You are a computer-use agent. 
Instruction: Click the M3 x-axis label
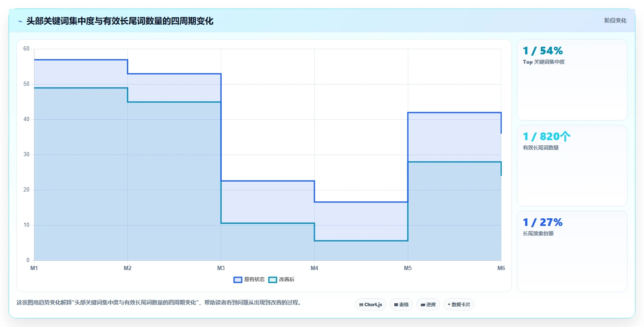click(221, 268)
